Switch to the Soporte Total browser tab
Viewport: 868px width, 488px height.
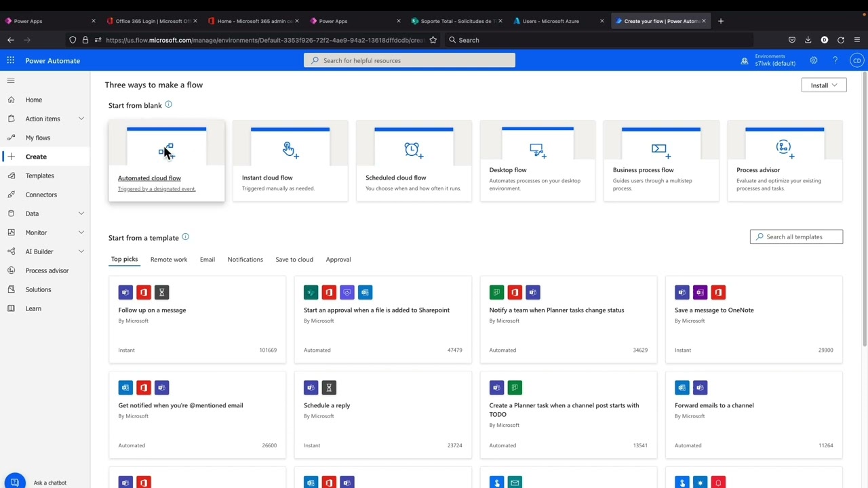(x=457, y=21)
